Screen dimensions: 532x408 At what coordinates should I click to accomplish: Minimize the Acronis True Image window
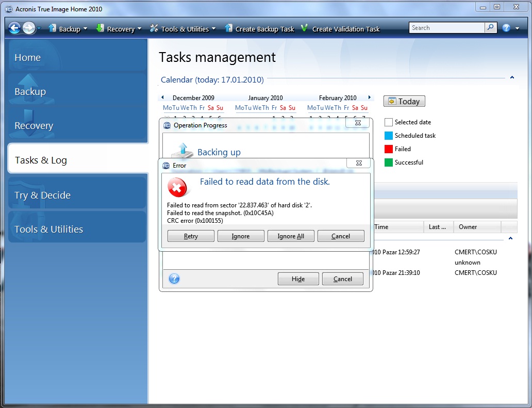pos(483,7)
